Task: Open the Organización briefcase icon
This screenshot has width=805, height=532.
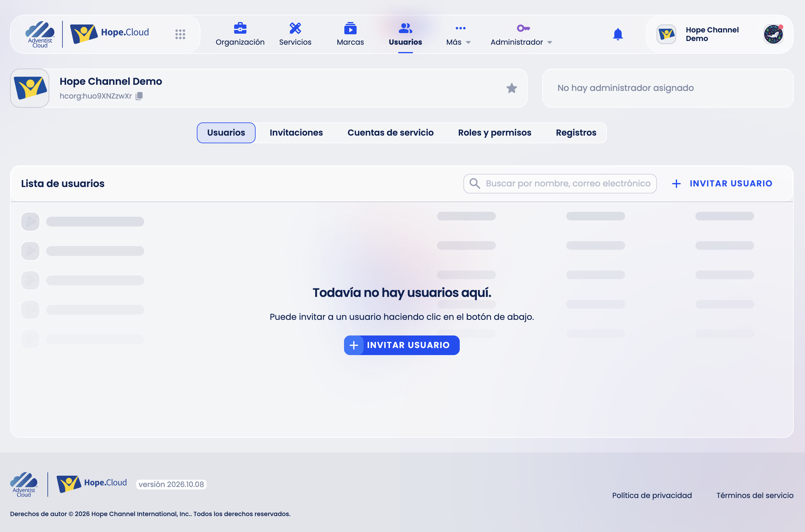Action: click(x=240, y=28)
